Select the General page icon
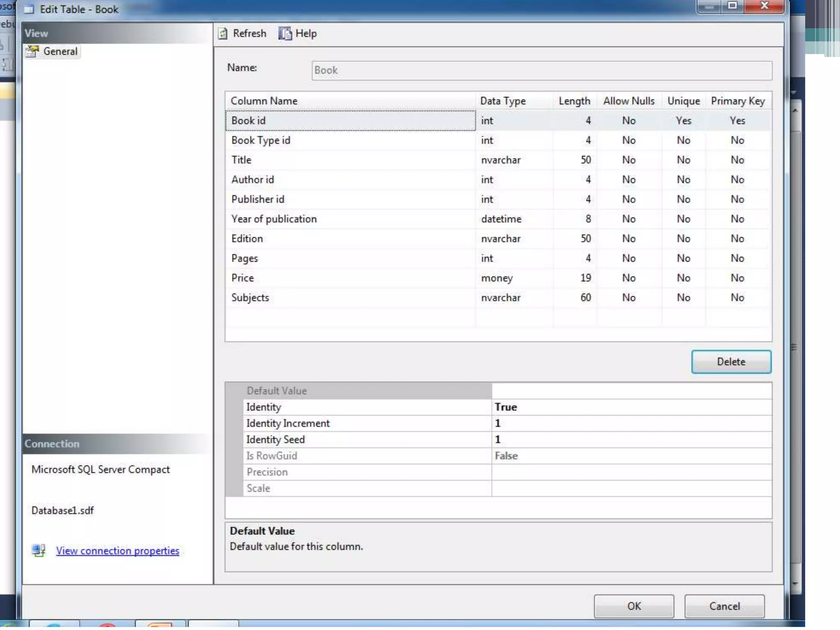Image resolution: width=840 pixels, height=630 pixels. click(x=32, y=51)
